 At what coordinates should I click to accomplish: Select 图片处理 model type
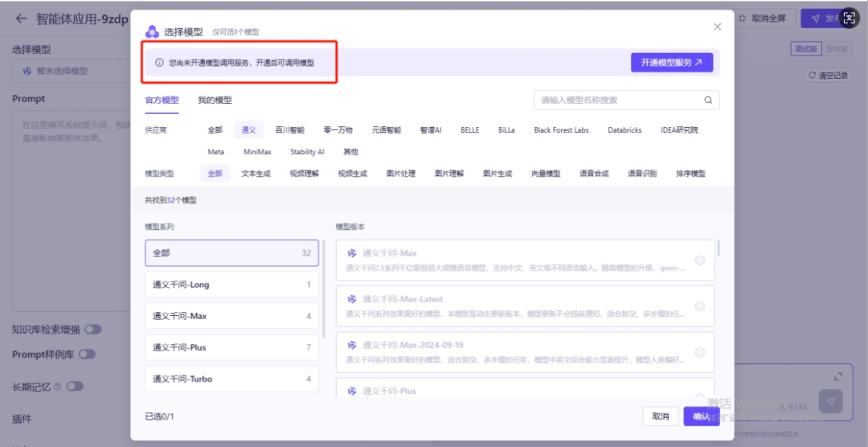[401, 174]
